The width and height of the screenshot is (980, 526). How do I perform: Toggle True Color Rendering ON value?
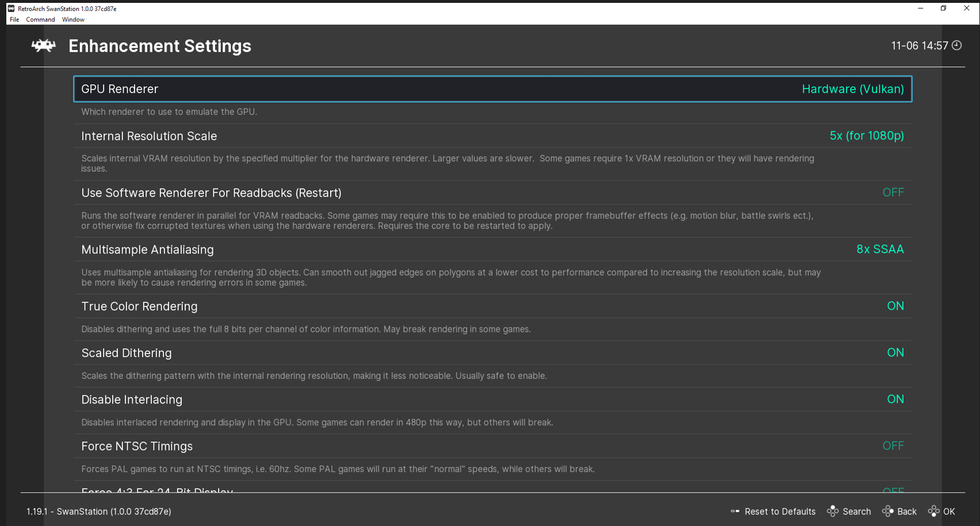pyautogui.click(x=895, y=306)
